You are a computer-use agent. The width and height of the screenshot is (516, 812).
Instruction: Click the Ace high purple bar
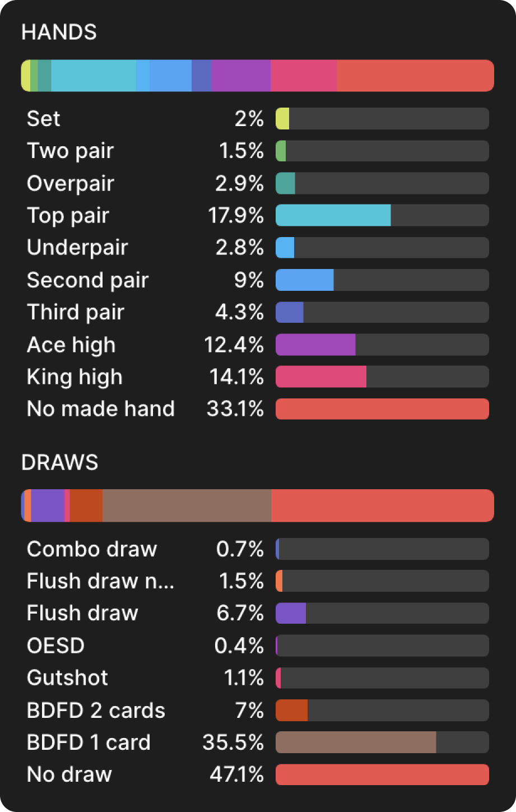315,345
